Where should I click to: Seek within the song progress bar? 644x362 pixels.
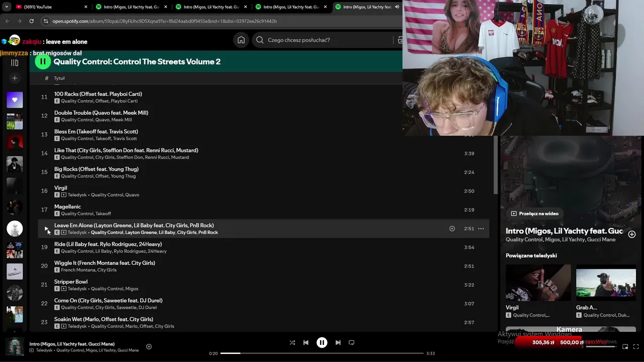(322, 353)
